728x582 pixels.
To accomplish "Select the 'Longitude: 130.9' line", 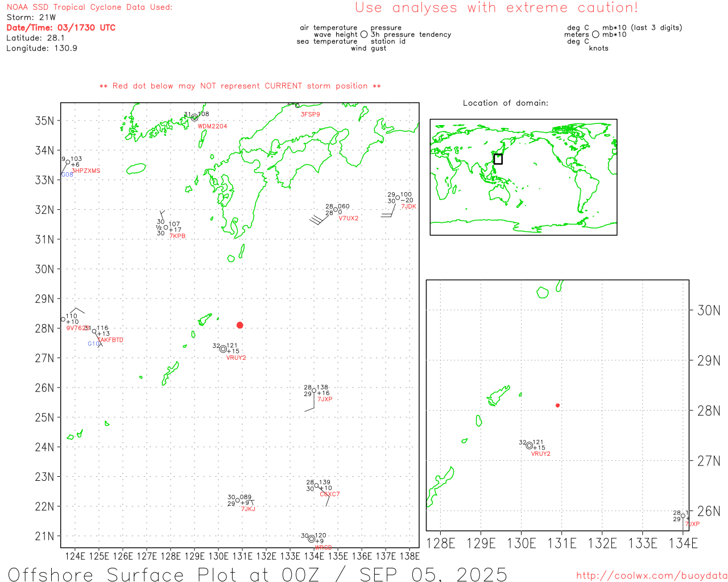I will 42,48.
